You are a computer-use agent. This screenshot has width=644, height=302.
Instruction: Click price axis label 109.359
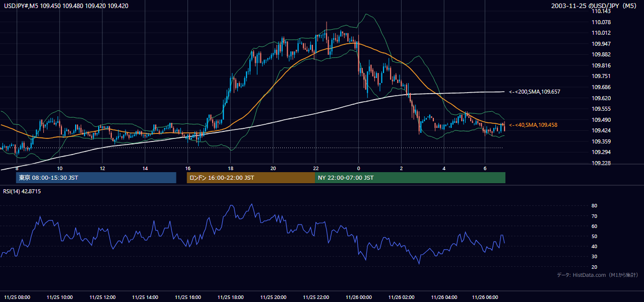[x=601, y=141]
